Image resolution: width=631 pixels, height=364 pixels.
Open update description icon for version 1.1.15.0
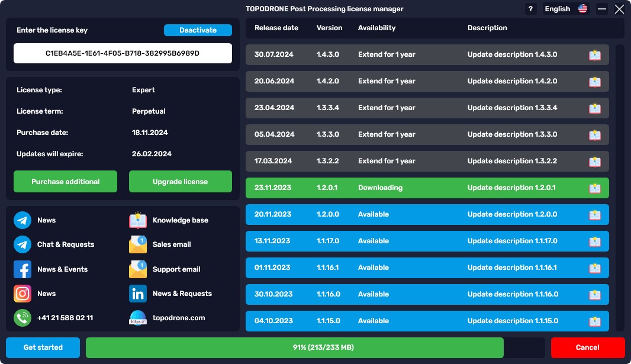coord(595,321)
